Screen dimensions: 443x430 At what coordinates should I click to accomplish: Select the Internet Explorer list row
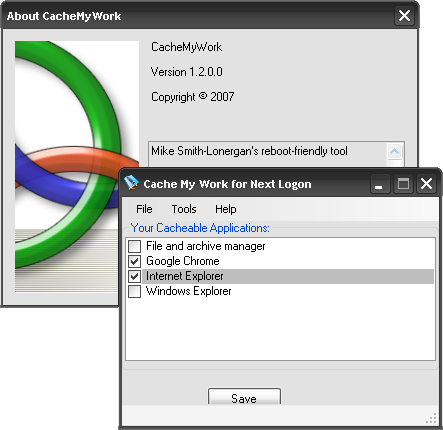click(288, 276)
